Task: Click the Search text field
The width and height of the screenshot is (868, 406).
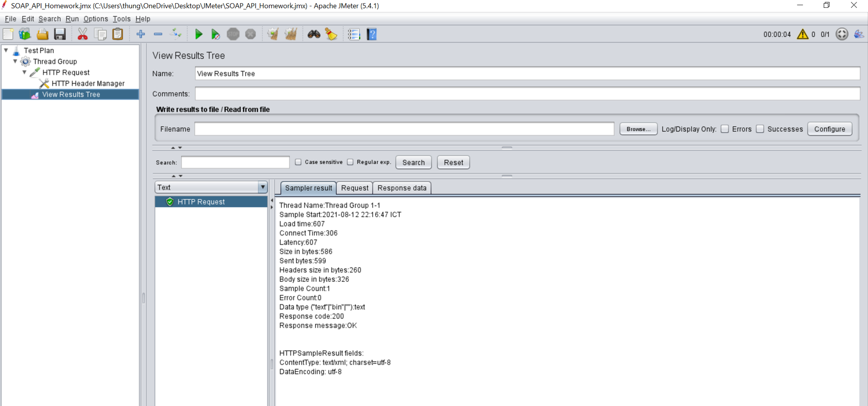Action: [x=235, y=162]
